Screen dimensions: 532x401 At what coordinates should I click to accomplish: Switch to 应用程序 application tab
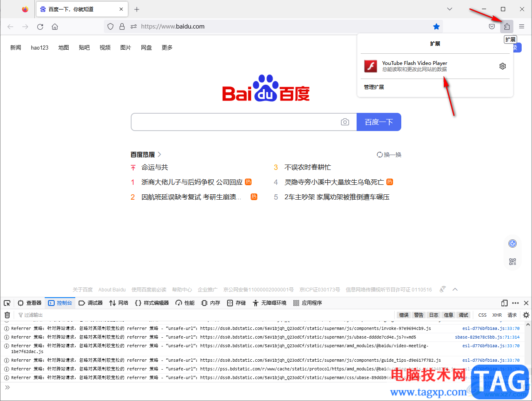[x=307, y=303]
